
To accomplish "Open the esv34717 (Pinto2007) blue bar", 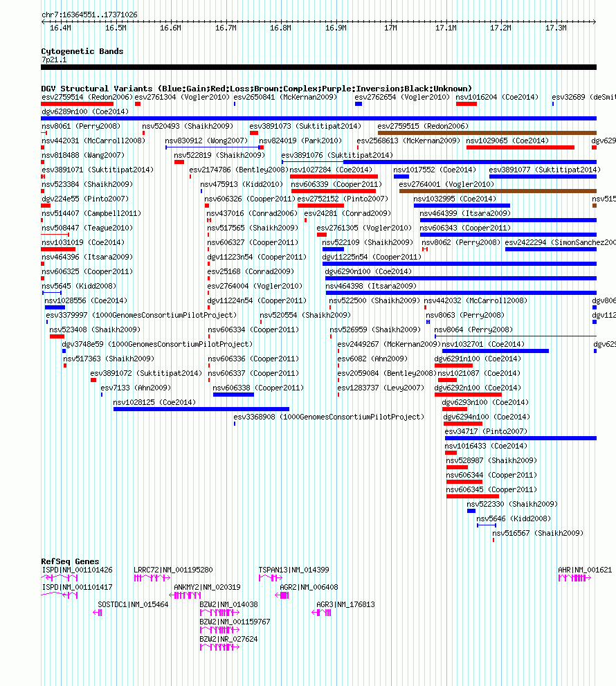I will coord(520,438).
